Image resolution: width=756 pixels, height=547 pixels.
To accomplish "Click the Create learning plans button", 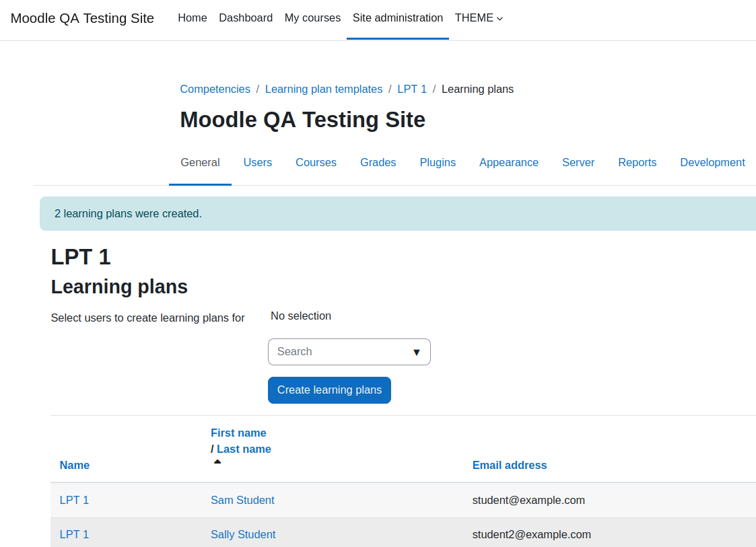I will 329,390.
